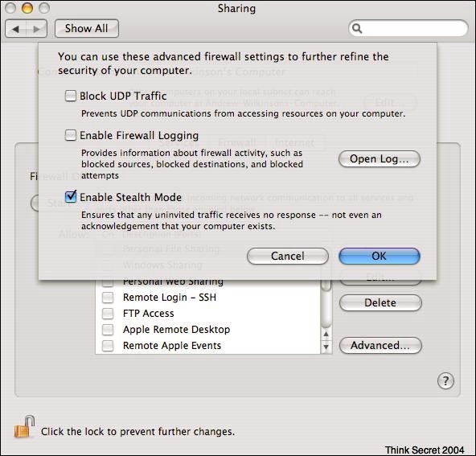
Task: Focus the search field in toolbar
Action: (408, 28)
